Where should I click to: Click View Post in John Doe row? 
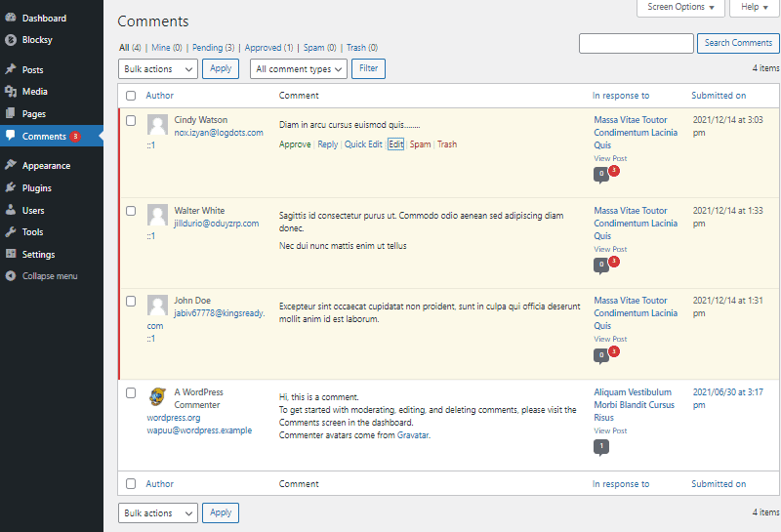point(610,339)
